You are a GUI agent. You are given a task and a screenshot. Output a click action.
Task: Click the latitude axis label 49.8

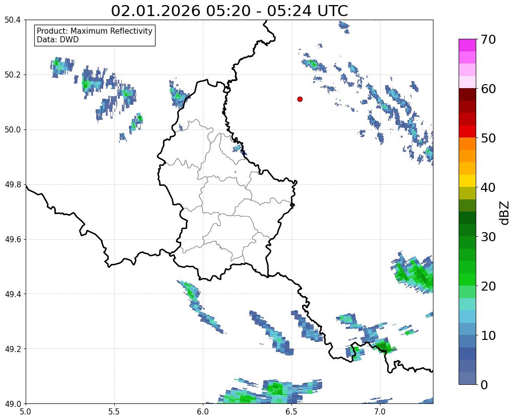point(13,185)
